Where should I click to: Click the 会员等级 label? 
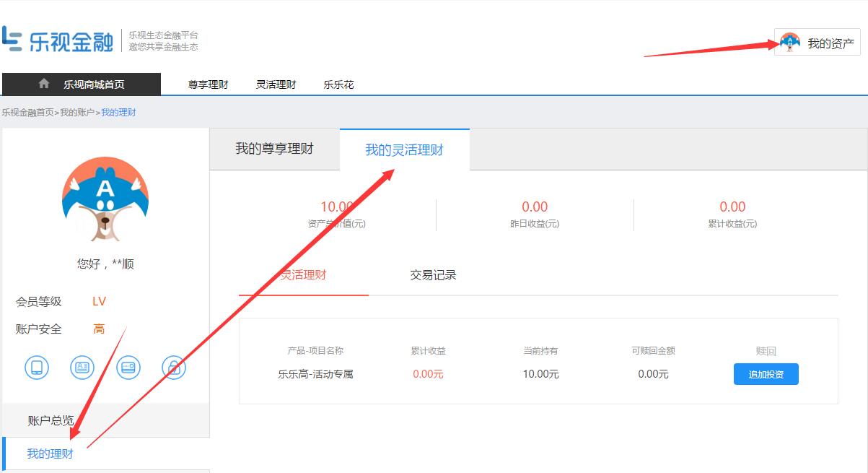39,302
